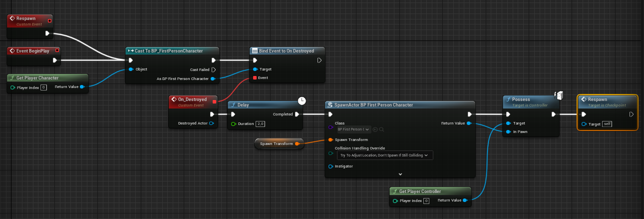This screenshot has height=219, width=644.
Task: Select the On_Destroyed custom event node title
Action: click(193, 100)
